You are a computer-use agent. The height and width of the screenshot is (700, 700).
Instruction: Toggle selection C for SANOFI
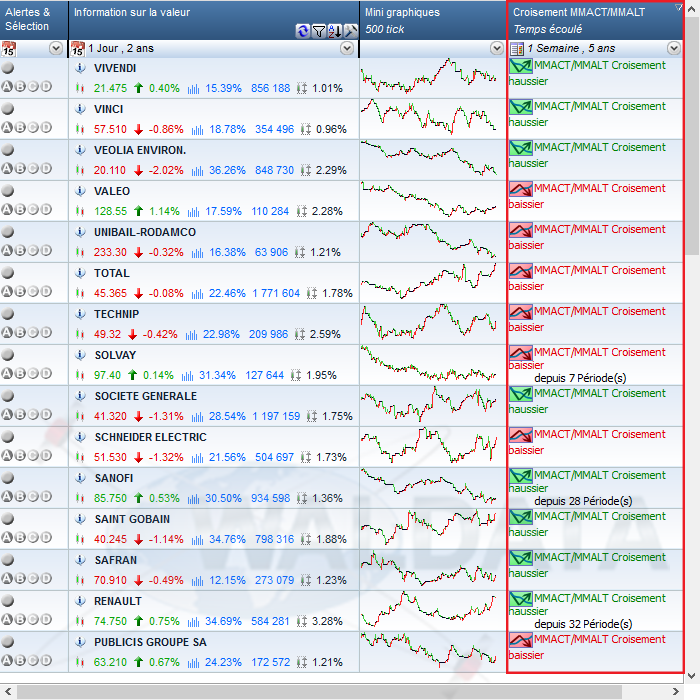33,496
